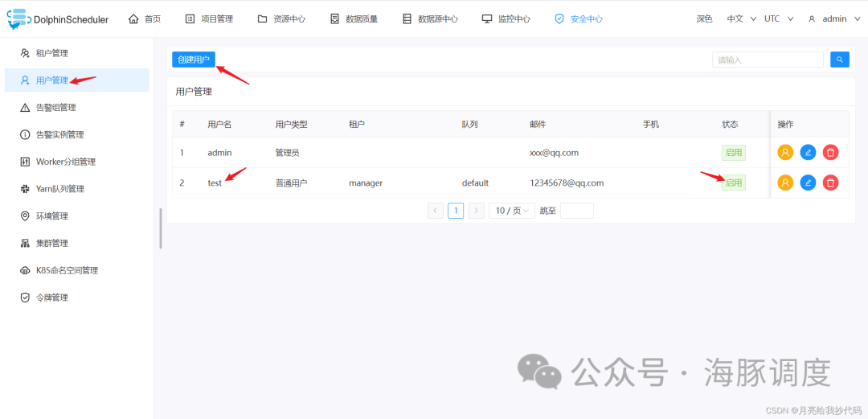Click the 管理员 user type cell

288,153
